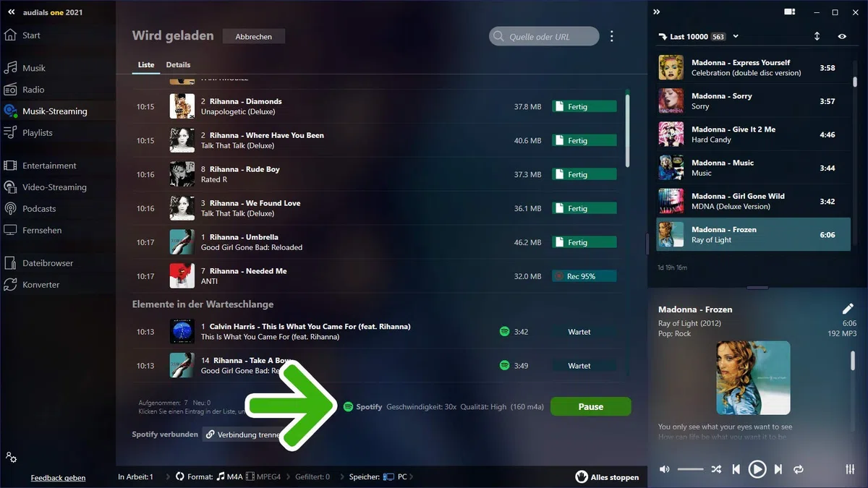The width and height of the screenshot is (868, 488).
Task: Switch to the Liste tab
Action: tap(146, 65)
